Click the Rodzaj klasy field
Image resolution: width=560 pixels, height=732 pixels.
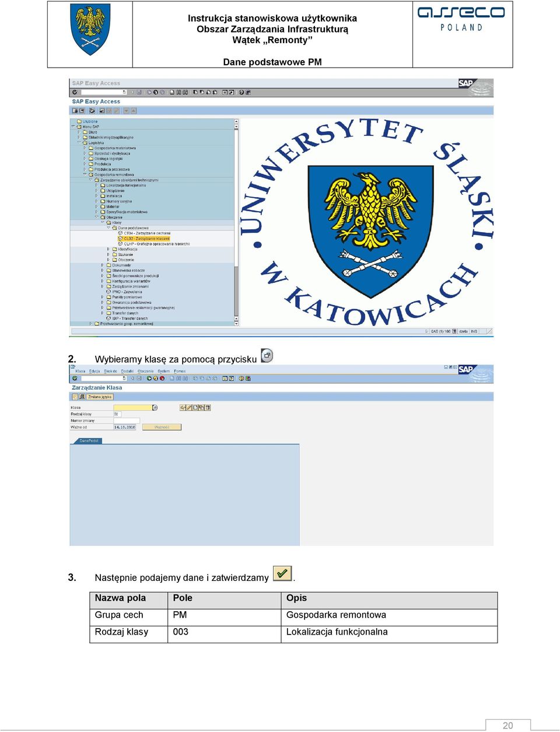(x=117, y=414)
